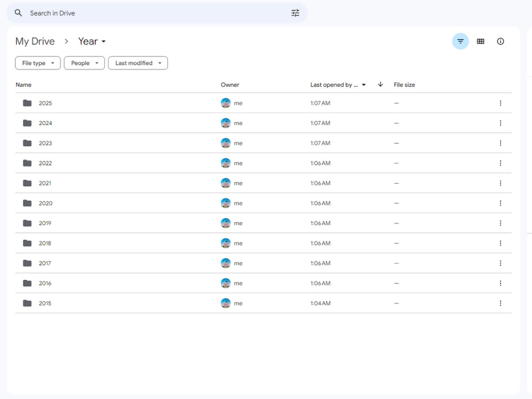
Task: Switch to grid layout view
Action: pyautogui.click(x=480, y=41)
